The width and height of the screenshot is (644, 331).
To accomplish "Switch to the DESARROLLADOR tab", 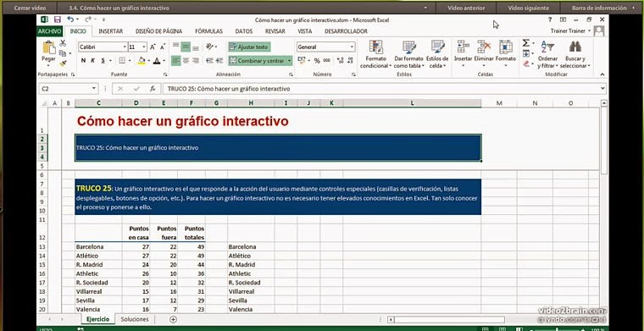I will pyautogui.click(x=346, y=31).
